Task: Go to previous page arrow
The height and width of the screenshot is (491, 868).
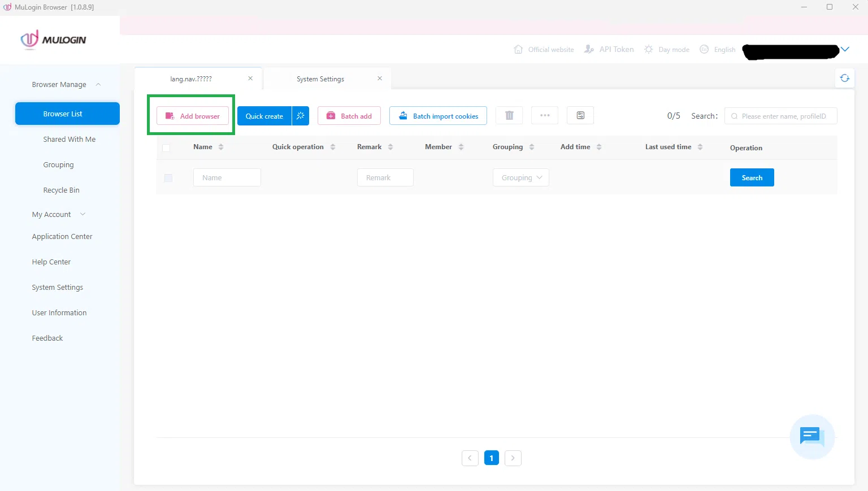Action: pos(470,458)
